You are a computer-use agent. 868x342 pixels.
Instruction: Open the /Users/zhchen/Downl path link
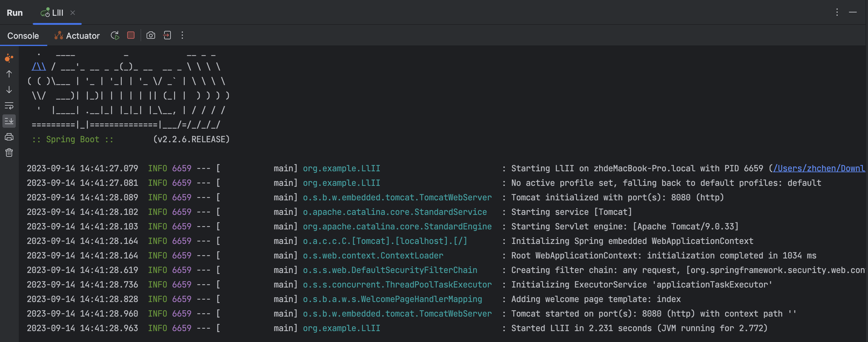tap(818, 168)
